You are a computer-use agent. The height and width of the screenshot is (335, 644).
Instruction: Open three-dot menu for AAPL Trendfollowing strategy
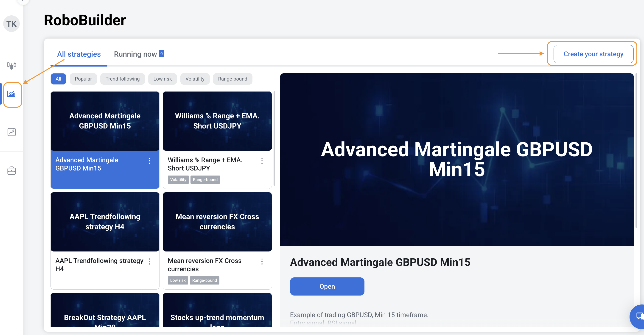[x=149, y=262]
